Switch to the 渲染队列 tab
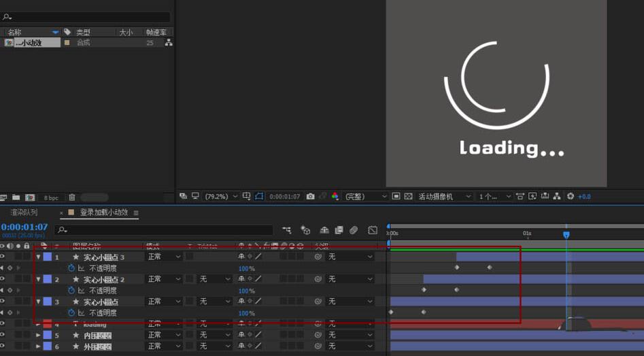Screen dimensions: 644x356 click(24, 213)
